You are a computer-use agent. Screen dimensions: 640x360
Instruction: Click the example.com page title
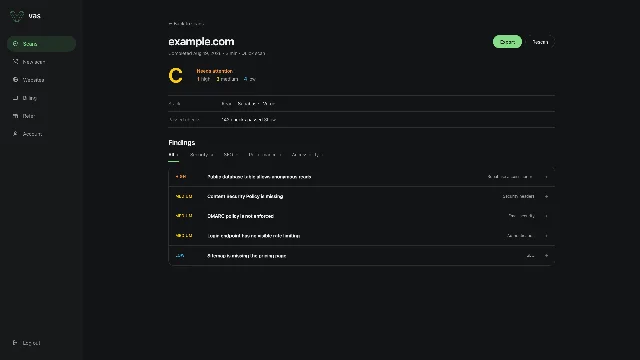(x=201, y=42)
